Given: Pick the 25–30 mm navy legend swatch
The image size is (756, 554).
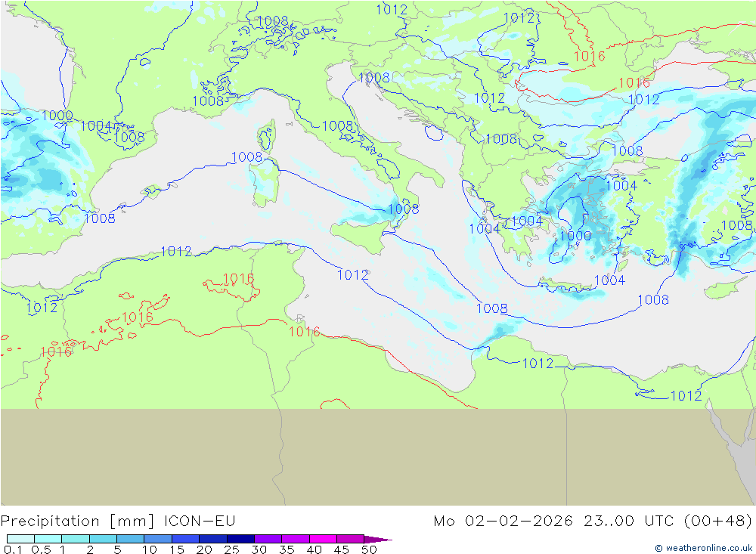Looking at the screenshot, I should click(240, 539).
